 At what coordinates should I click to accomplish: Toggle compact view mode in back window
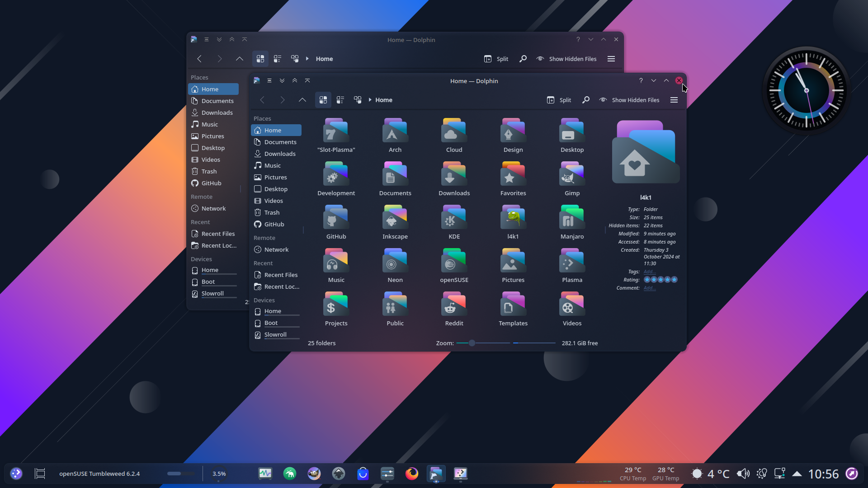click(278, 59)
